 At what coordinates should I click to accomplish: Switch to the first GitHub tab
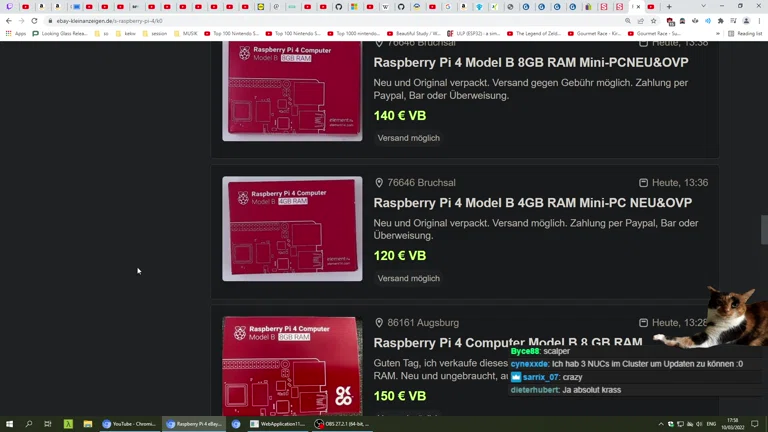click(x=338, y=7)
